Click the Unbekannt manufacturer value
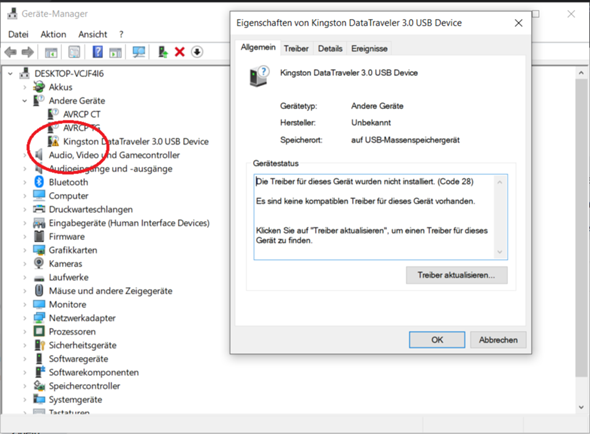Viewport: 590px width, 434px height. (371, 123)
